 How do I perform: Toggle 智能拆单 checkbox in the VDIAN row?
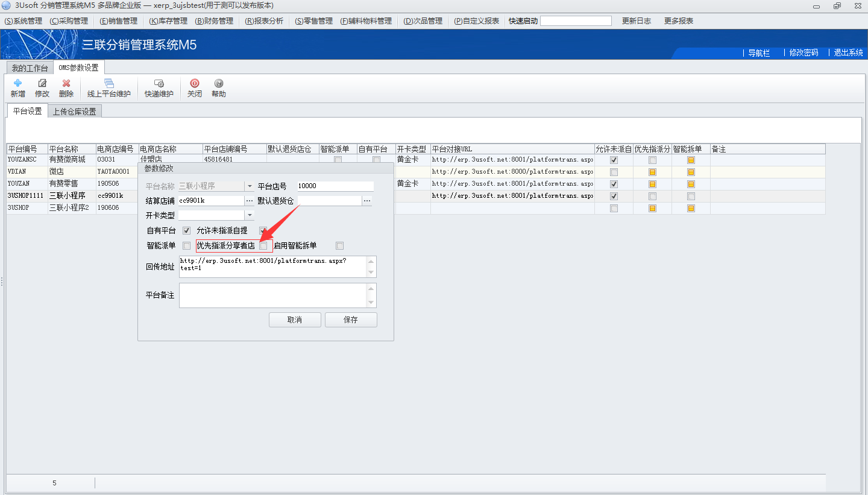tap(691, 172)
